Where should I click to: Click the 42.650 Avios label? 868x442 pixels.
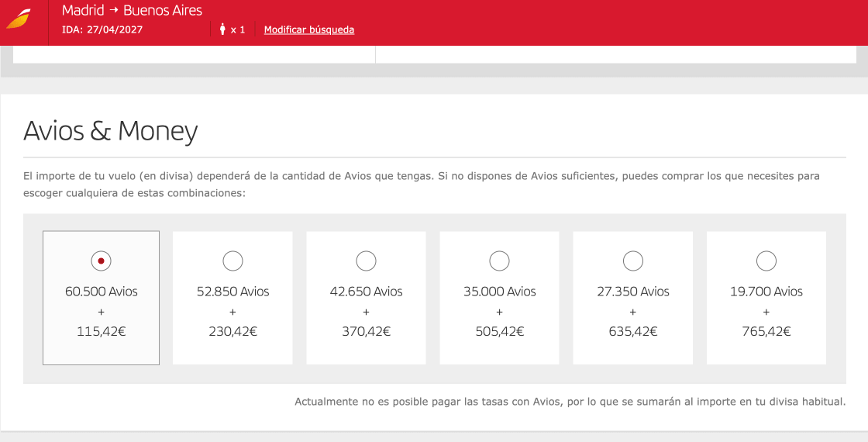[x=366, y=292]
